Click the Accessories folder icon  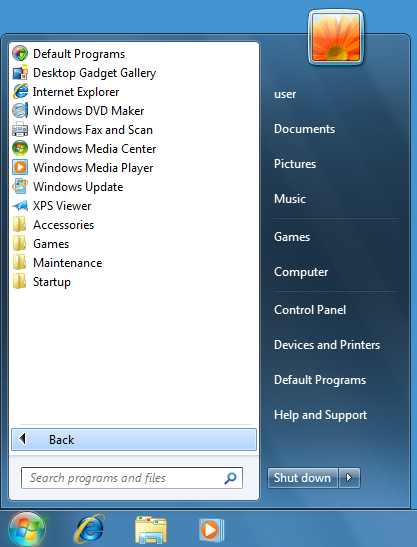20,225
